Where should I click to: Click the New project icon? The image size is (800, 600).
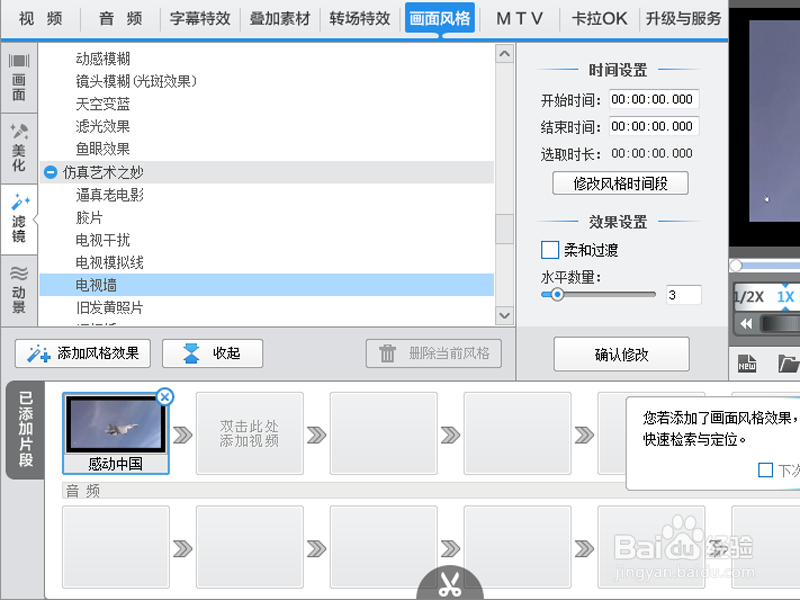point(747,363)
